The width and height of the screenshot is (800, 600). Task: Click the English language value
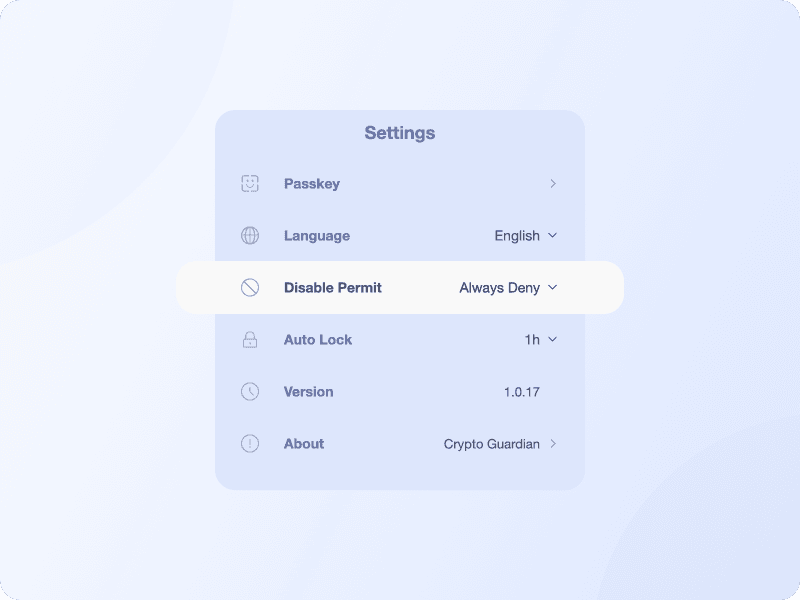[517, 236]
